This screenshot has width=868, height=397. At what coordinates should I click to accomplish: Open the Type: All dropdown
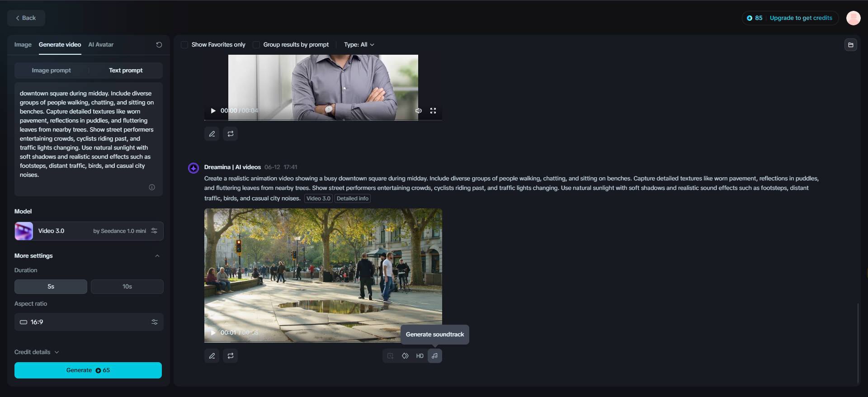[x=359, y=45]
